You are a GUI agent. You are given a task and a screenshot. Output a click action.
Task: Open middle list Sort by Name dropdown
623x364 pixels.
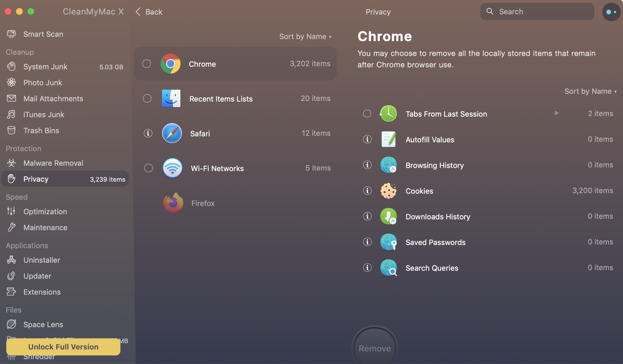pyautogui.click(x=305, y=36)
